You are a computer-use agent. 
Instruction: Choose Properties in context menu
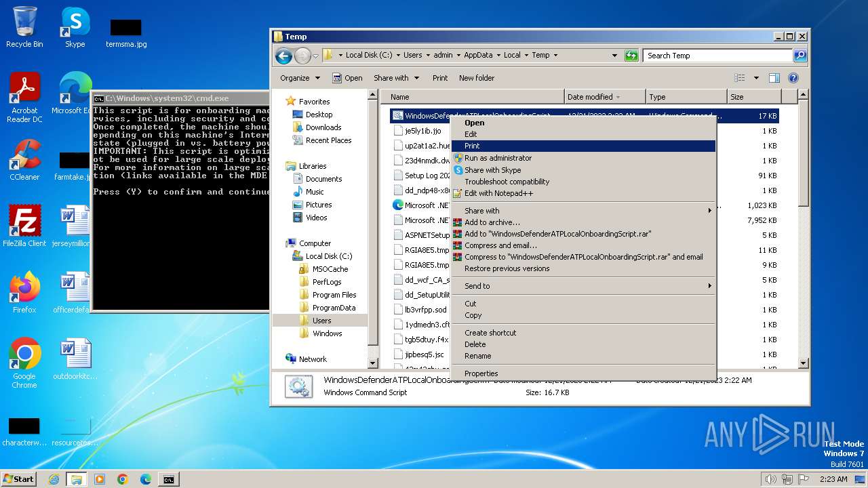click(583, 373)
